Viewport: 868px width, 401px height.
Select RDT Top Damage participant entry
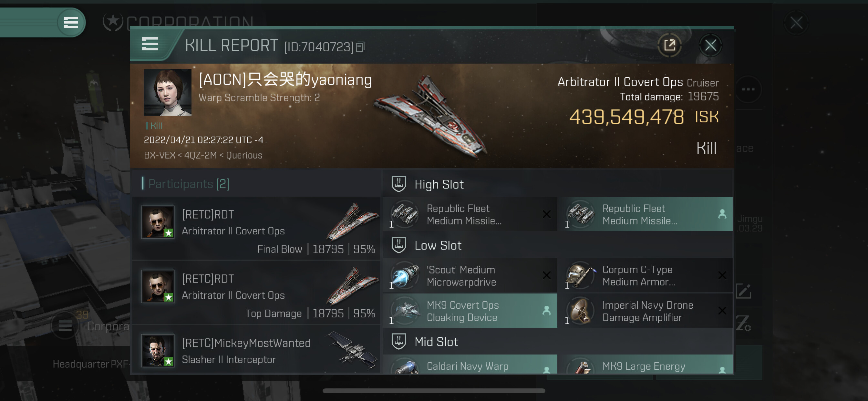click(x=256, y=293)
